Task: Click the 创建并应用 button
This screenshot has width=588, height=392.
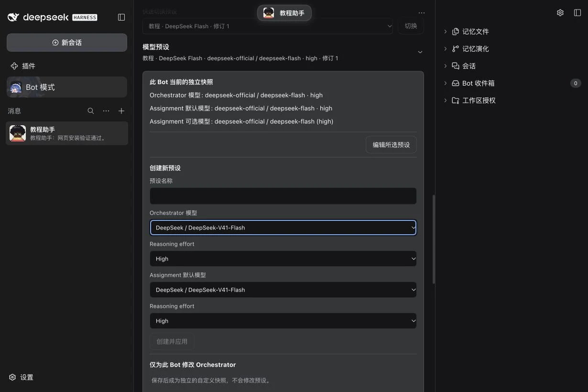Action: 172,341
